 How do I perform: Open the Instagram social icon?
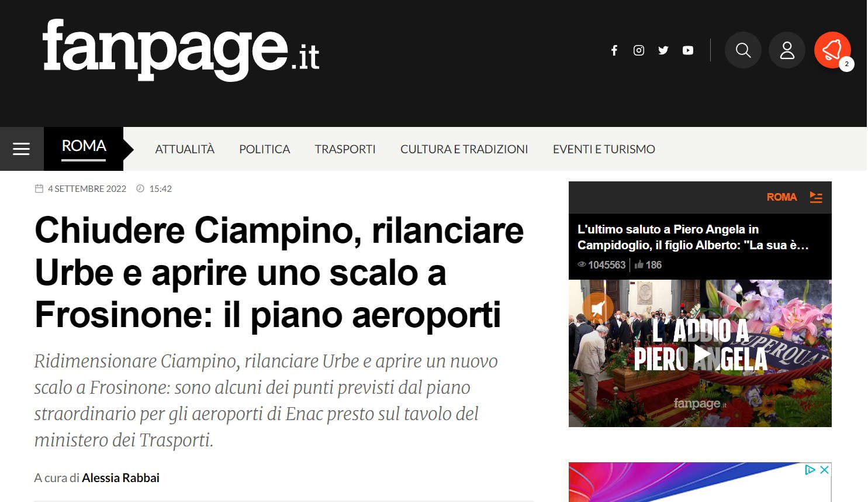(639, 50)
